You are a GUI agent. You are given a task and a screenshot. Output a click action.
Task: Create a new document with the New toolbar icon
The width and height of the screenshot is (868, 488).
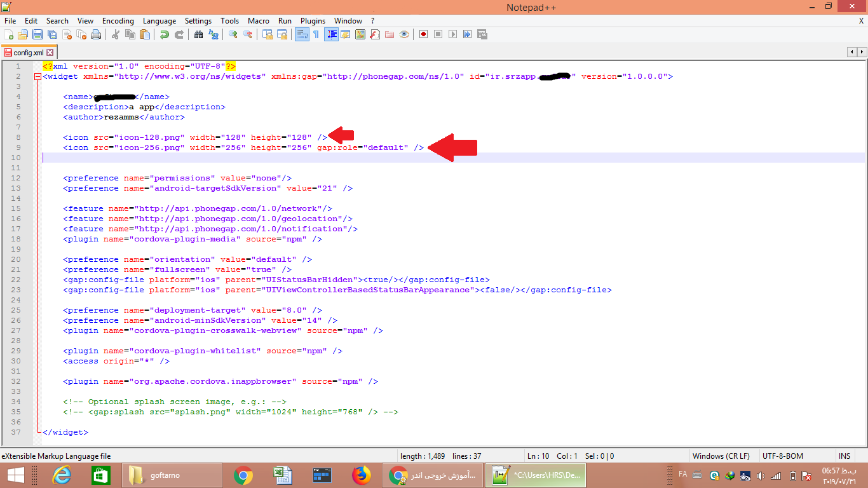9,34
